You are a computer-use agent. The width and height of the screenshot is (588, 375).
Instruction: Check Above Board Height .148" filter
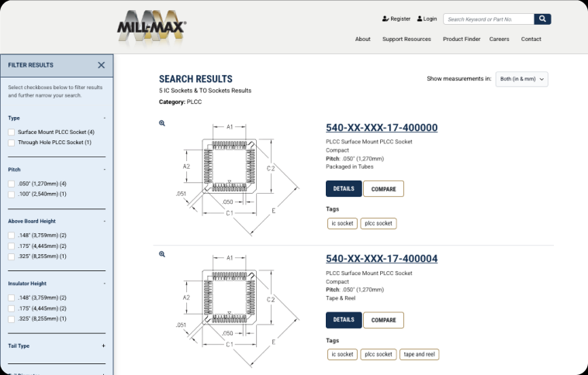pyautogui.click(x=12, y=236)
